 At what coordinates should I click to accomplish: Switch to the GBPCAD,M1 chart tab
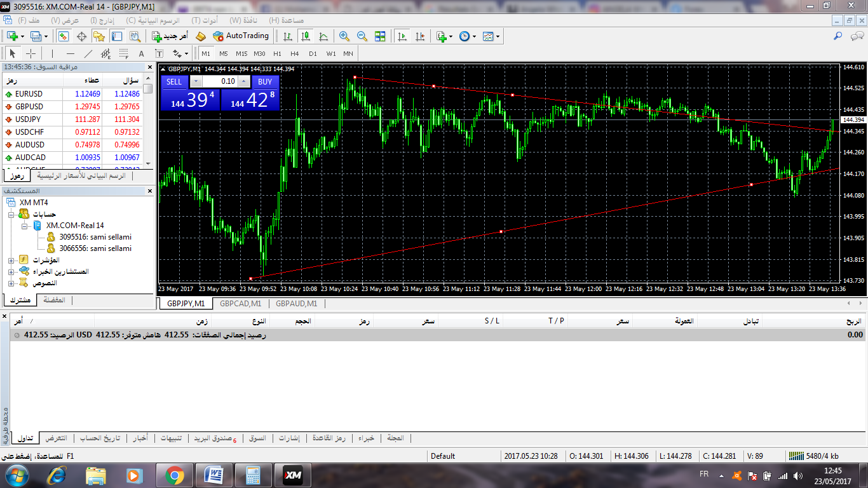click(x=240, y=304)
